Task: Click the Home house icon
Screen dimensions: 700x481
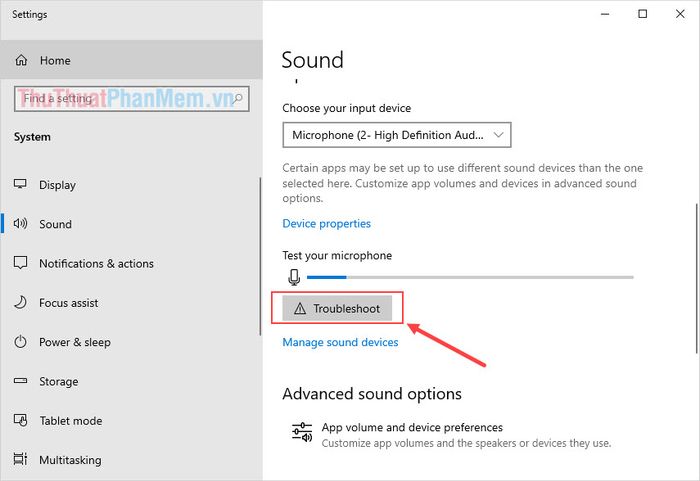Action: point(21,60)
